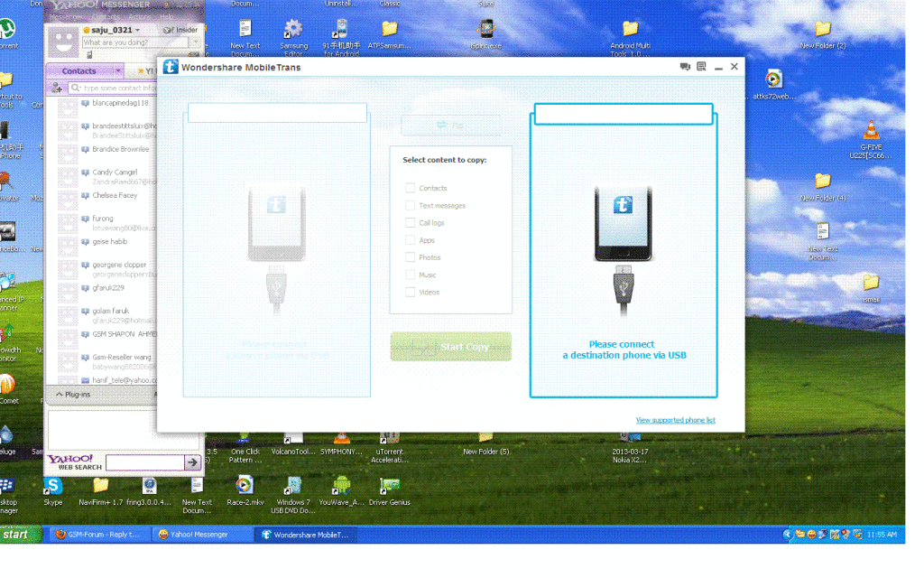Screen dimensions: 924x578
Task: Tick the Text messages checkbox
Action: [x=411, y=205]
